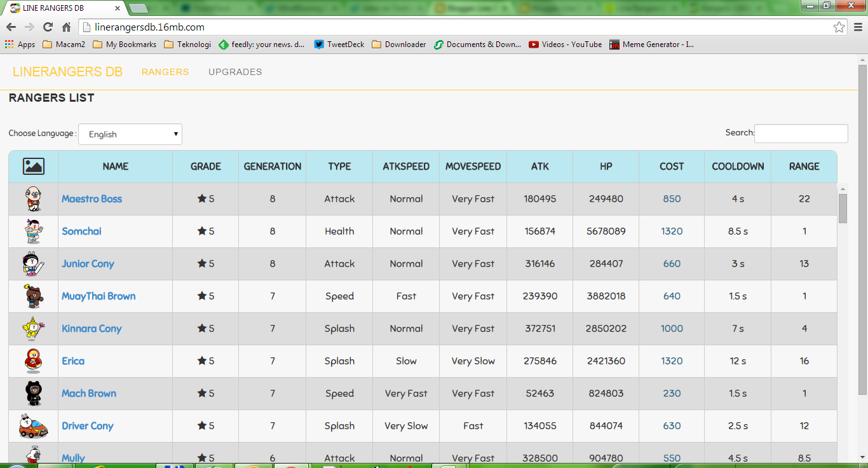Open the Junior Cony ranger link
Viewport: 868px width, 468px height.
[88, 264]
